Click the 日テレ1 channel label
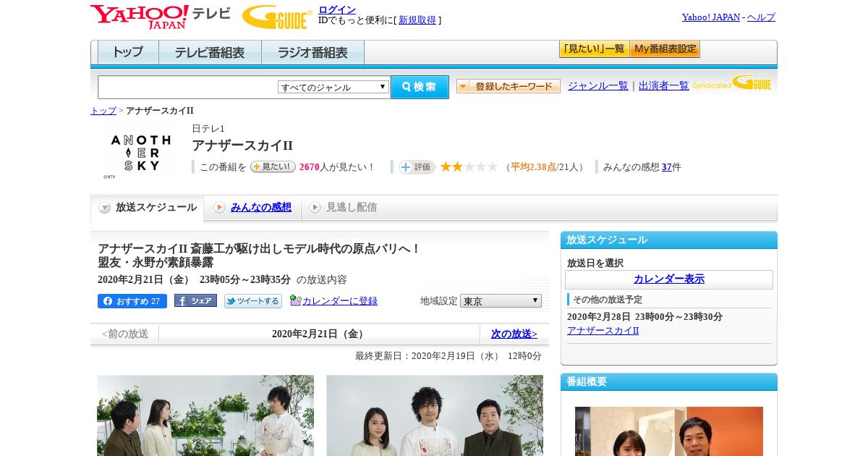 [x=208, y=129]
